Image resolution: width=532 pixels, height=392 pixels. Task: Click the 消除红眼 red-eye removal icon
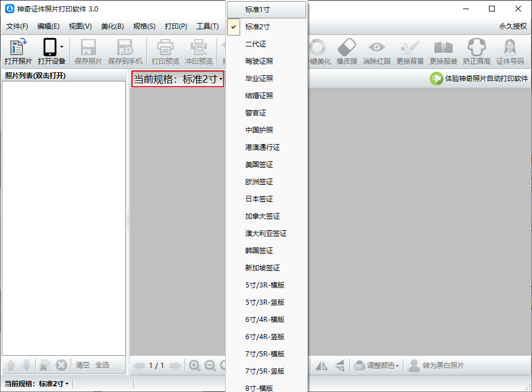coord(377,47)
